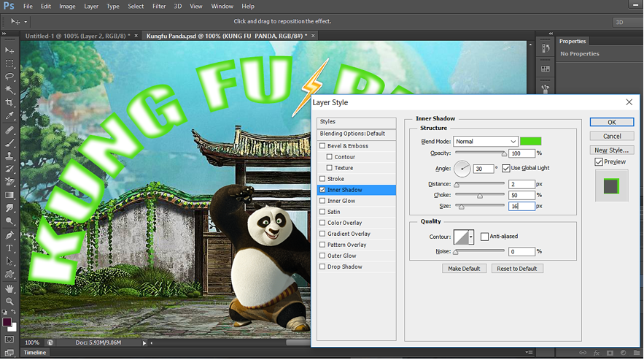Click the foreground color swatch
Image resolution: width=644 pixels, height=360 pixels.
7,322
